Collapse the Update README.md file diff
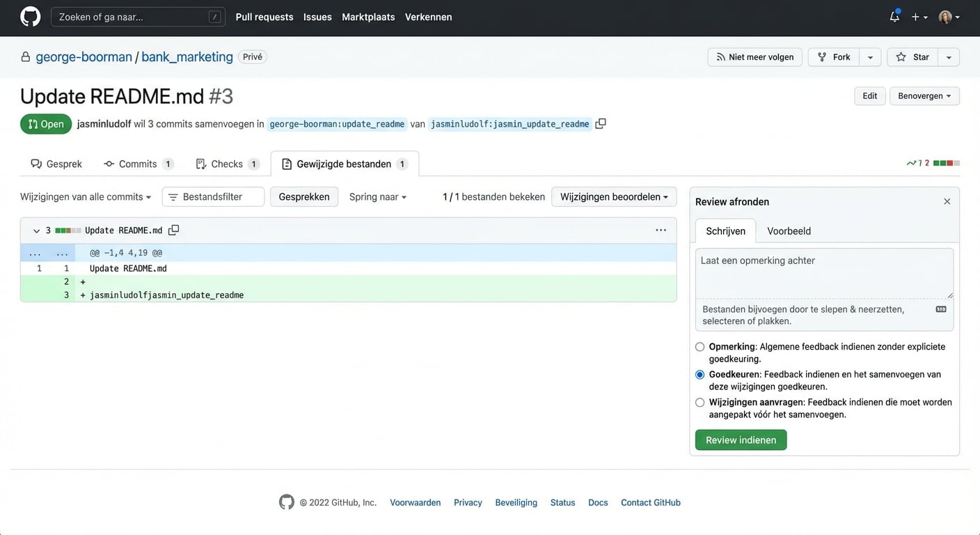 tap(37, 231)
